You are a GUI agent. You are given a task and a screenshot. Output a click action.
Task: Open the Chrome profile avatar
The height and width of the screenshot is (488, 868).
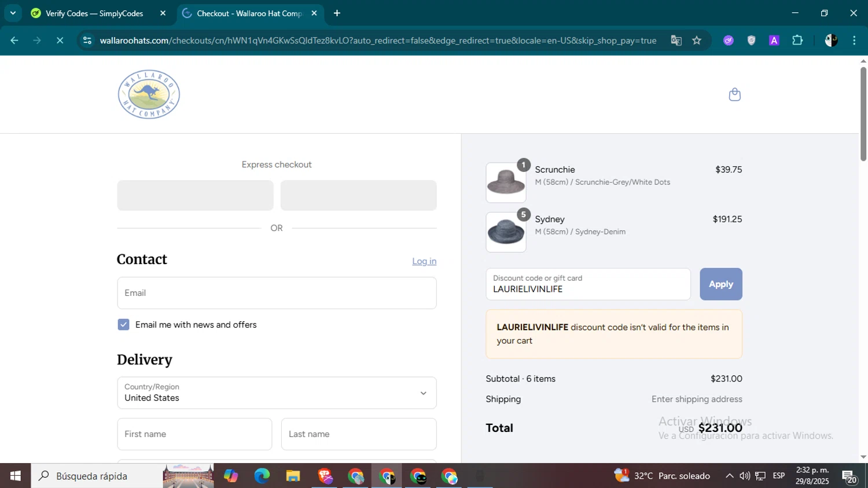coord(831,41)
